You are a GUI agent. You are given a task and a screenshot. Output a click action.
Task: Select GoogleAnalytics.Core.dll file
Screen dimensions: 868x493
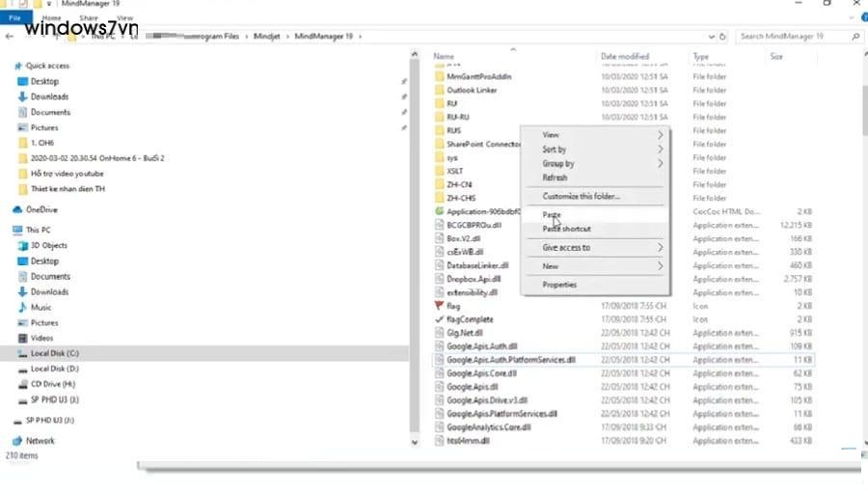coord(489,427)
